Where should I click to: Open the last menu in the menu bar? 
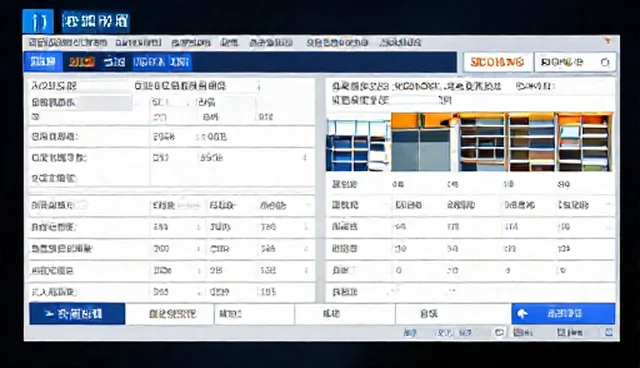(x=400, y=42)
